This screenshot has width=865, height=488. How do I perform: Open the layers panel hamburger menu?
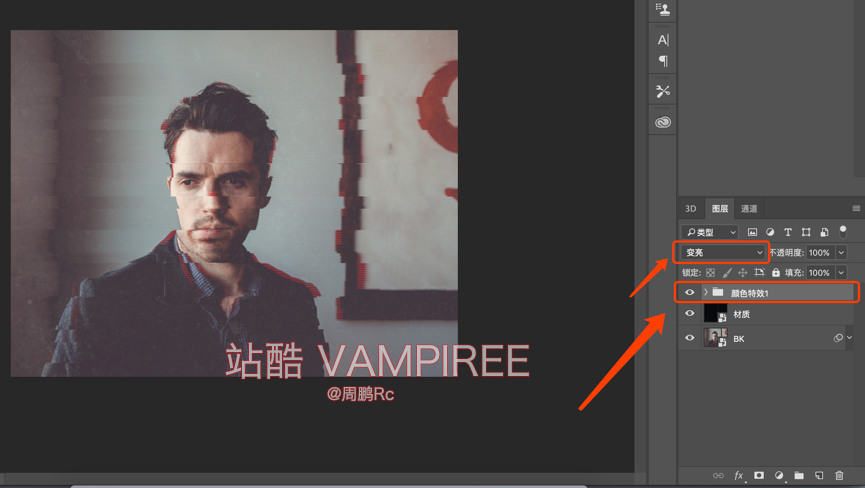point(856,208)
